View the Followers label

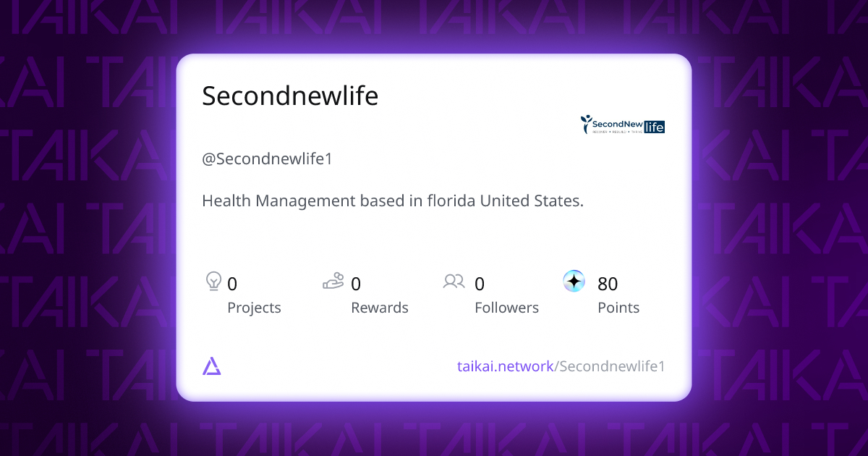pos(506,308)
